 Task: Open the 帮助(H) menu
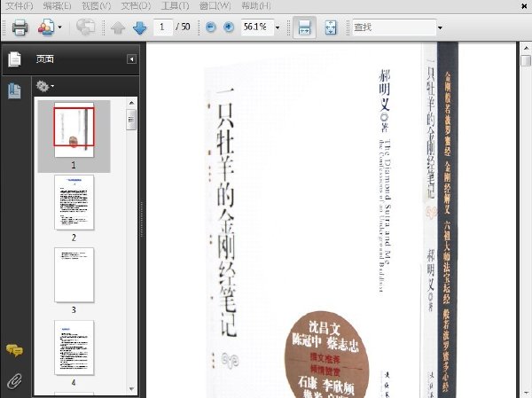click(256, 5)
